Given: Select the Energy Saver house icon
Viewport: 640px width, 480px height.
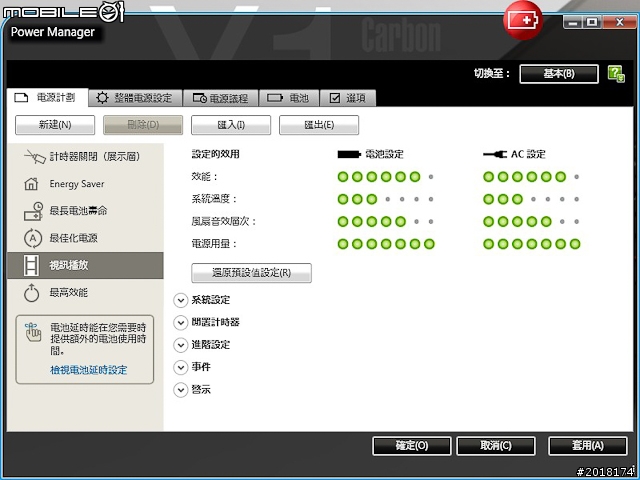Looking at the screenshot, I should click(x=31, y=184).
